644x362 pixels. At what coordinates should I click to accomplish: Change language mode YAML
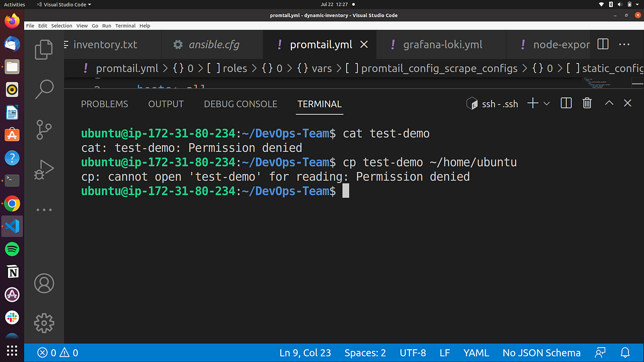click(476, 353)
